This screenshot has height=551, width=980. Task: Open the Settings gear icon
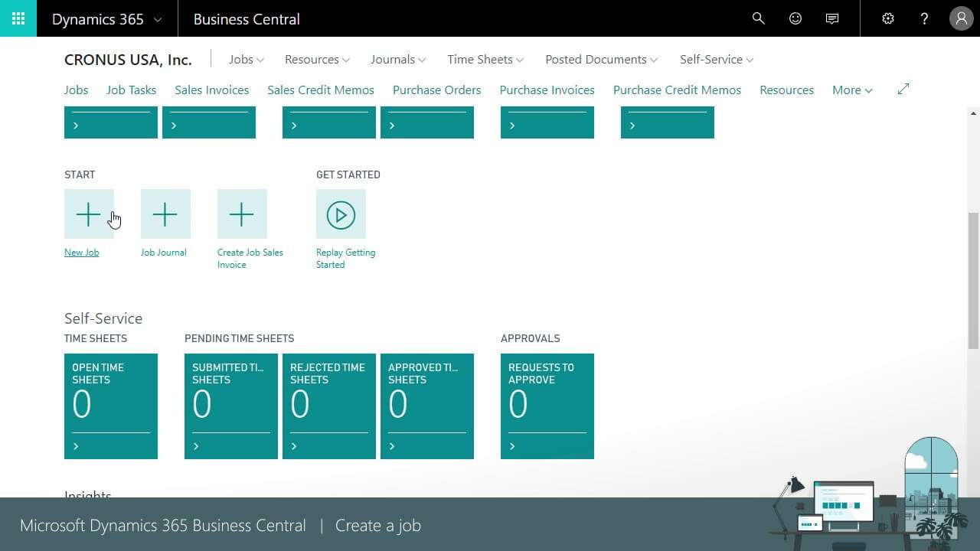coord(887,18)
